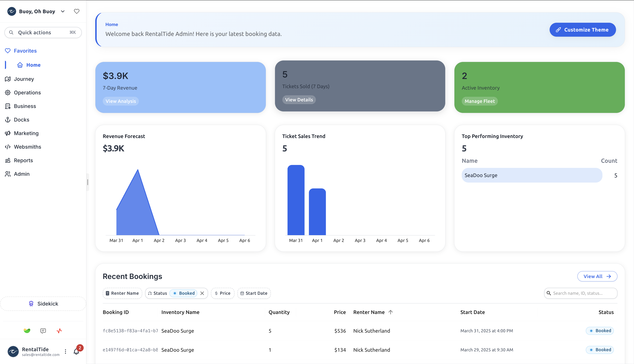Click the red pulse activity icon
The height and width of the screenshot is (364, 634).
[59, 331]
